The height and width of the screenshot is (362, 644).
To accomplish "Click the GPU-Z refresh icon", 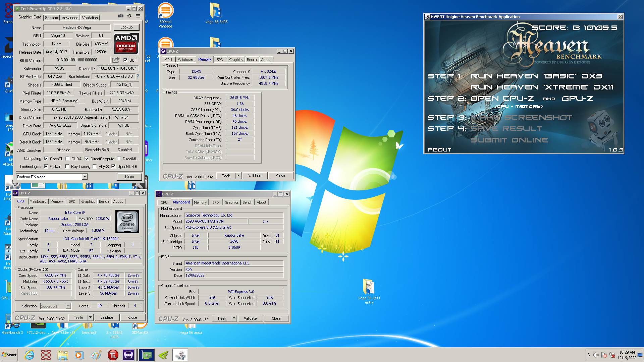I will (129, 16).
